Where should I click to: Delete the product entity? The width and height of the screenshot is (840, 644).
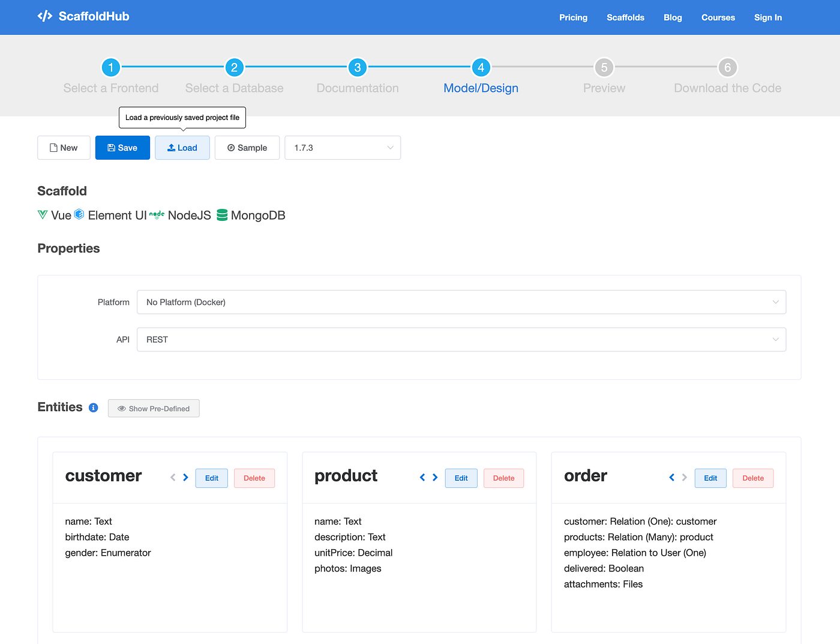coord(503,478)
